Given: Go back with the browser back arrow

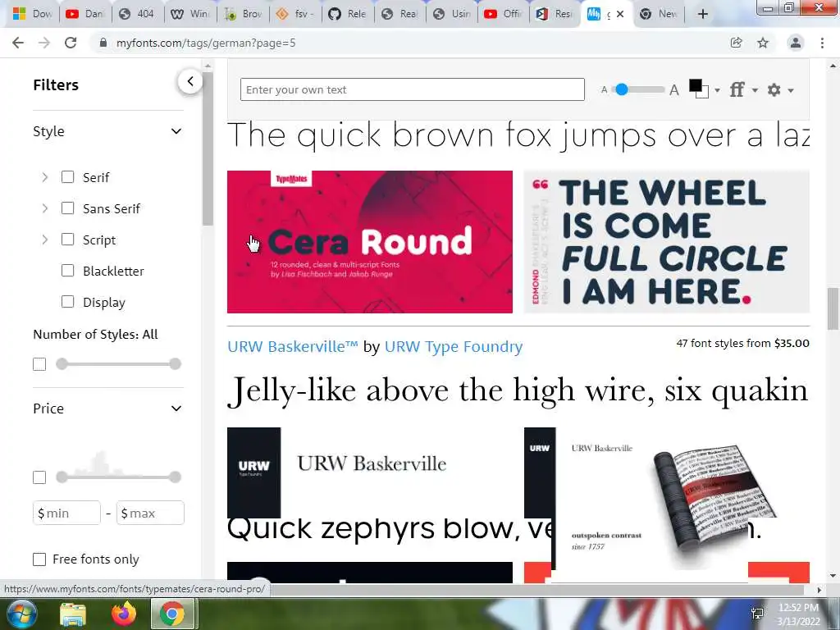Looking at the screenshot, I should pos(18,43).
